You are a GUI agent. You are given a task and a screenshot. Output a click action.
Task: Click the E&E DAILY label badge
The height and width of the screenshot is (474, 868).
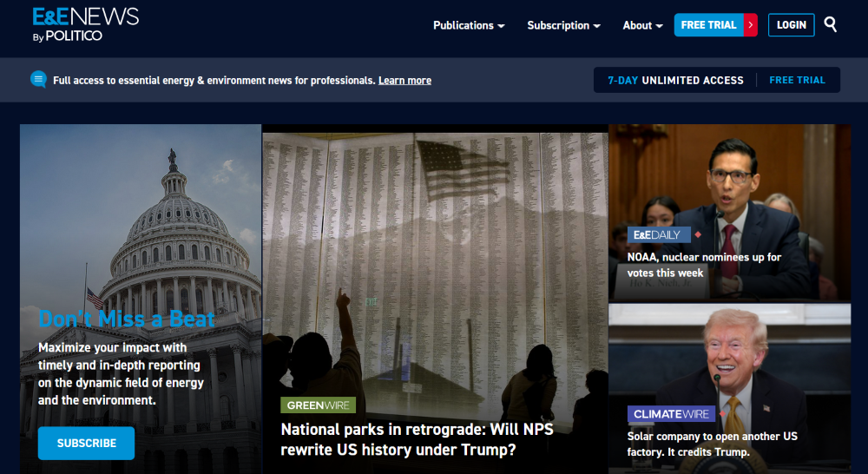[658, 234]
